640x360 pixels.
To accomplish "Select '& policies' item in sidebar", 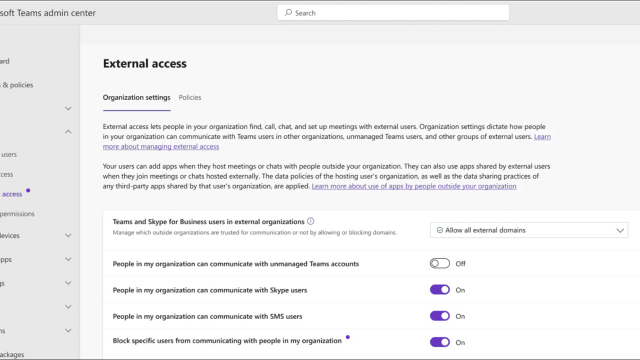I will 17,85.
